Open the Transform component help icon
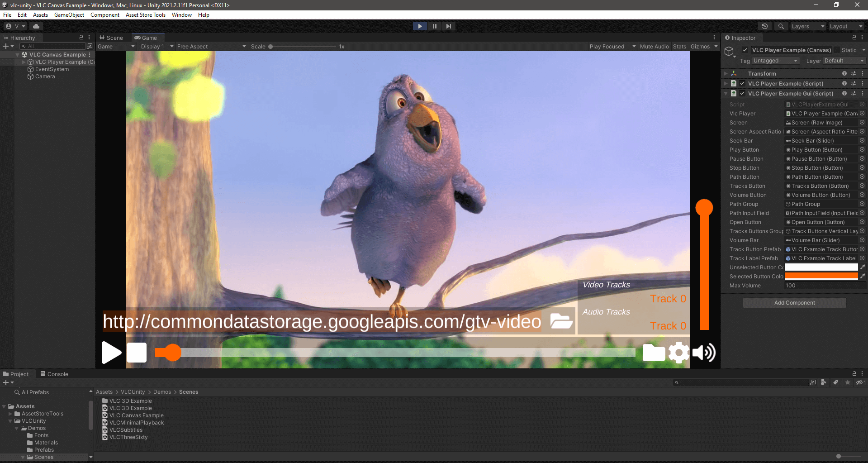 (844, 73)
